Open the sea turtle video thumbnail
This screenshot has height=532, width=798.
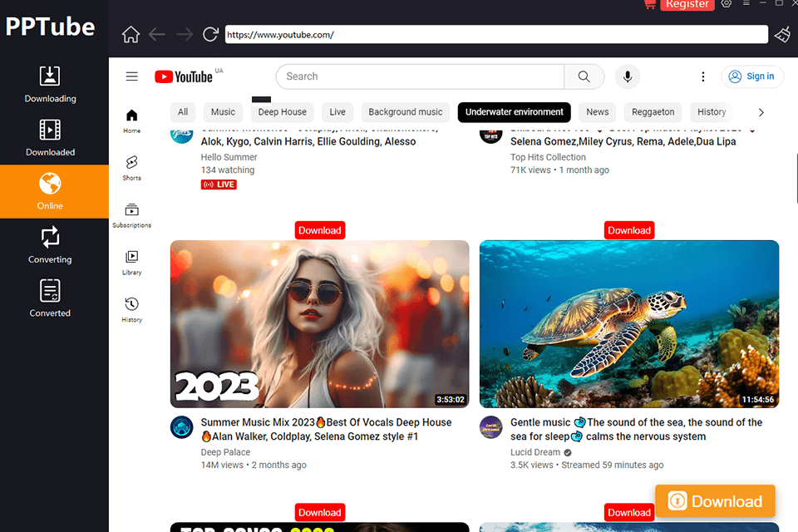point(629,324)
